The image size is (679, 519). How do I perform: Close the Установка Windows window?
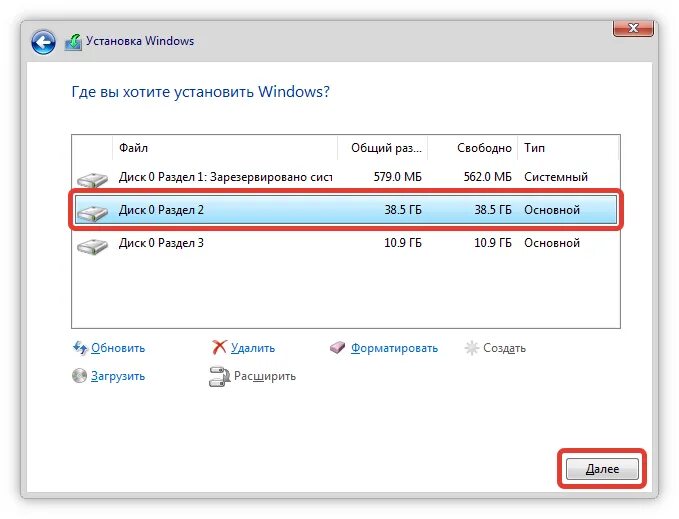pyautogui.click(x=633, y=29)
